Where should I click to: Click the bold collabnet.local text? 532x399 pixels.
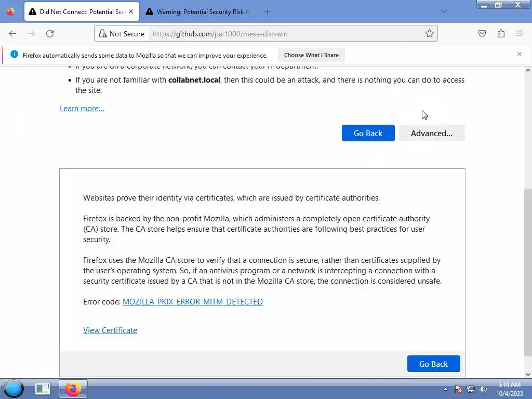click(x=194, y=80)
